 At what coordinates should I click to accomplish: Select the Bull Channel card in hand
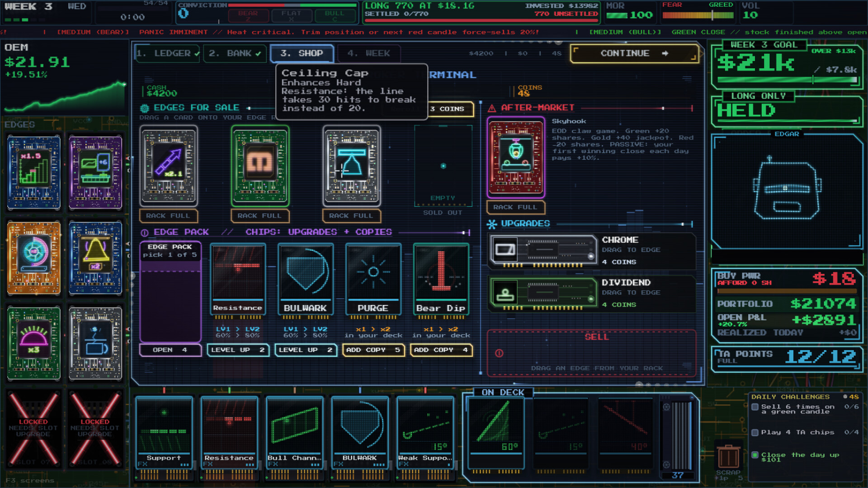tap(294, 432)
